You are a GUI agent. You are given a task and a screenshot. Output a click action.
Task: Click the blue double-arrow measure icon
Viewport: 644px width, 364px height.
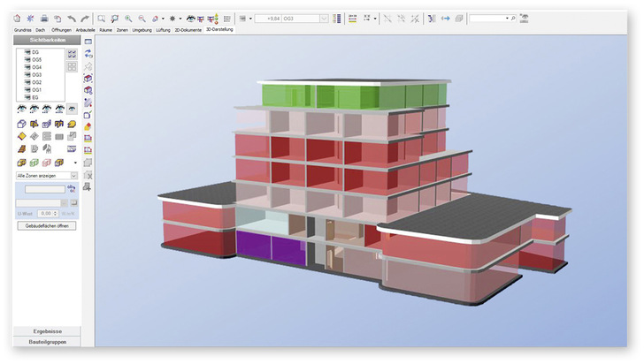(x=445, y=18)
